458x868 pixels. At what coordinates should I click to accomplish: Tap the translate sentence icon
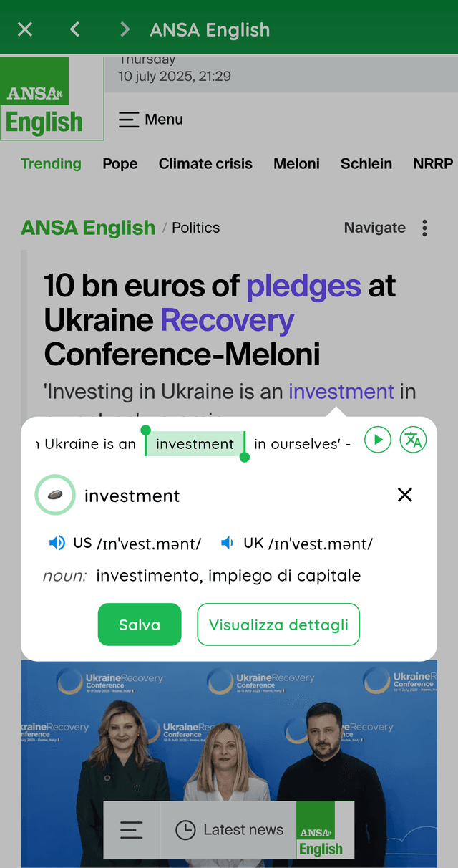pos(413,440)
